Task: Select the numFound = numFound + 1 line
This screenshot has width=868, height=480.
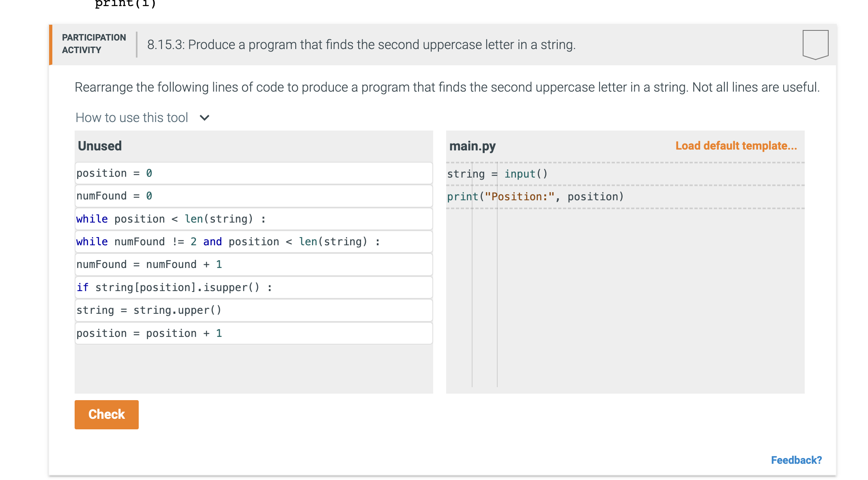Action: [x=254, y=264]
